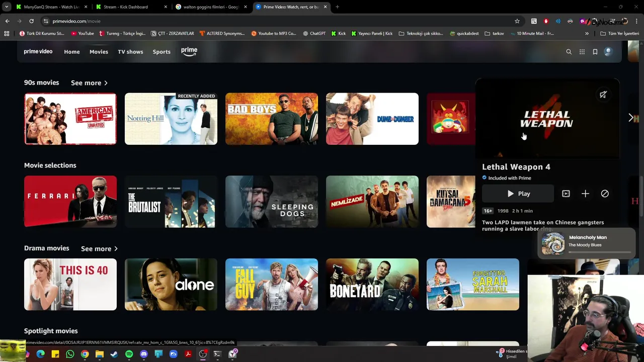Open Alone movie thumbnail
644x362 pixels.
[x=171, y=285]
